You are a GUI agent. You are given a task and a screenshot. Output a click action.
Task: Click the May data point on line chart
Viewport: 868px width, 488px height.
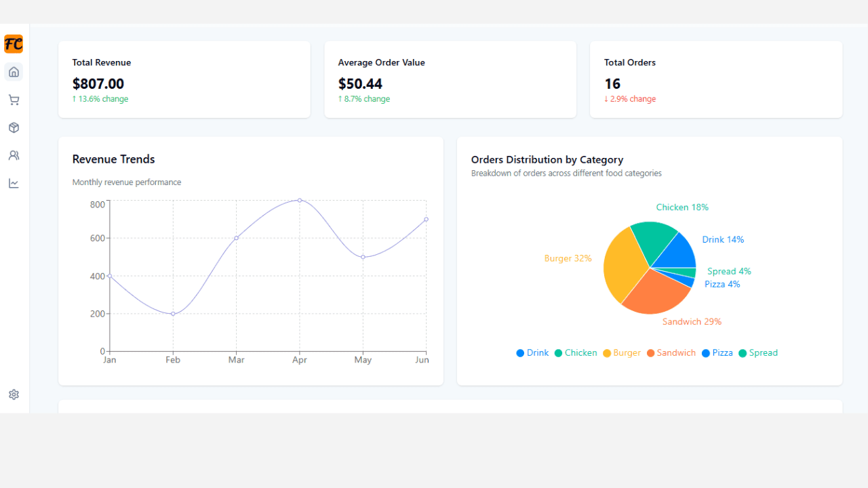tap(363, 257)
